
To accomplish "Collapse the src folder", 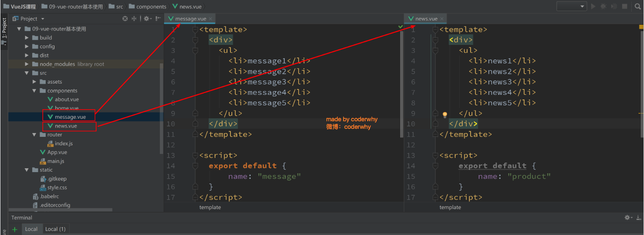I will pos(27,73).
